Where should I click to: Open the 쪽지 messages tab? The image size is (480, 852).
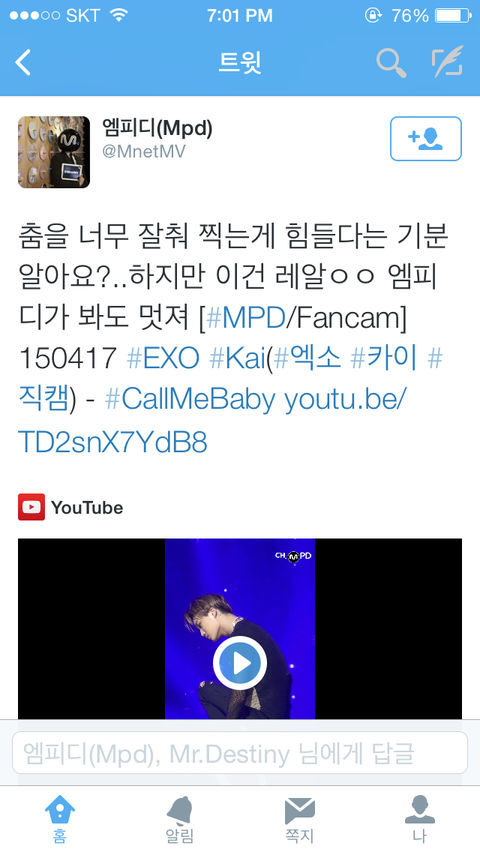(x=300, y=819)
